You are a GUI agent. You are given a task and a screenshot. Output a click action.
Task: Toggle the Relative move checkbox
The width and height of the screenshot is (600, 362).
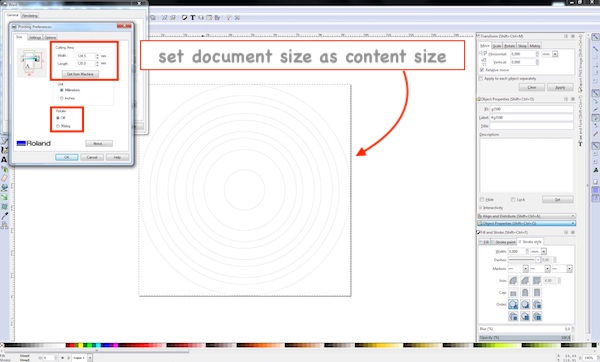pos(482,70)
